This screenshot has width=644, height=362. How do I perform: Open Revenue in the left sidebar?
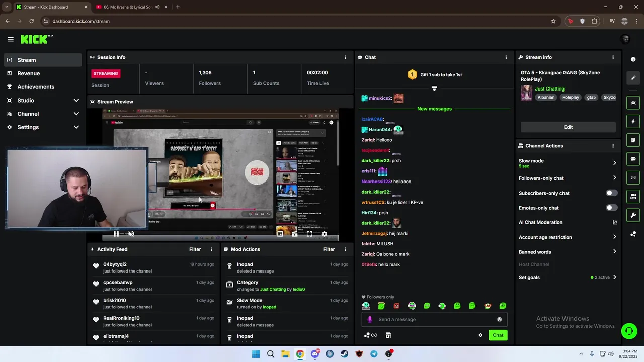click(43, 73)
